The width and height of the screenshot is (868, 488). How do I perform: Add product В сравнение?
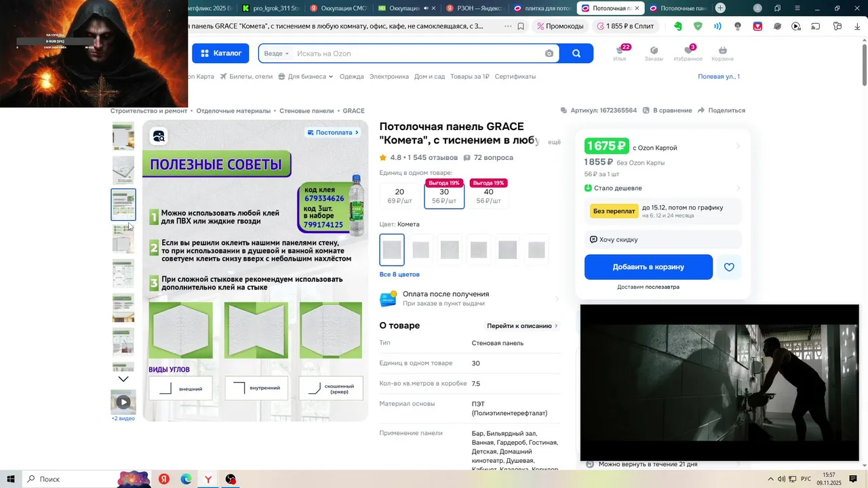pos(667,110)
